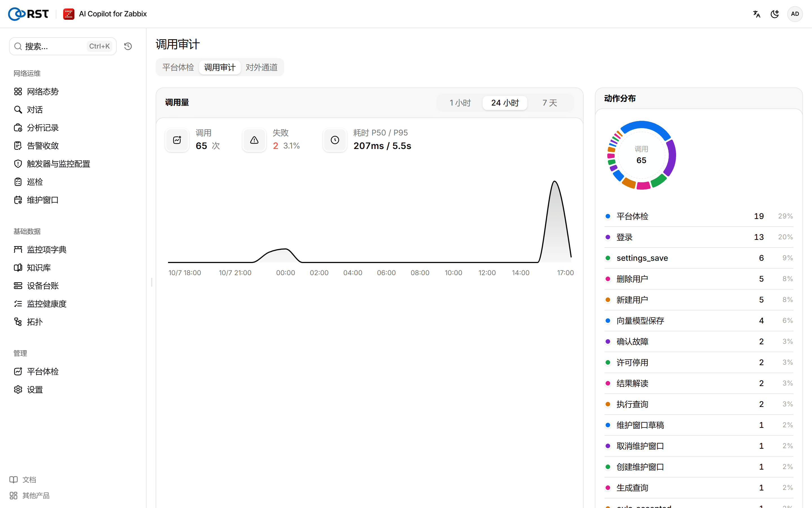Select the 7 天 time range
This screenshot has height=508, width=812.
point(550,103)
